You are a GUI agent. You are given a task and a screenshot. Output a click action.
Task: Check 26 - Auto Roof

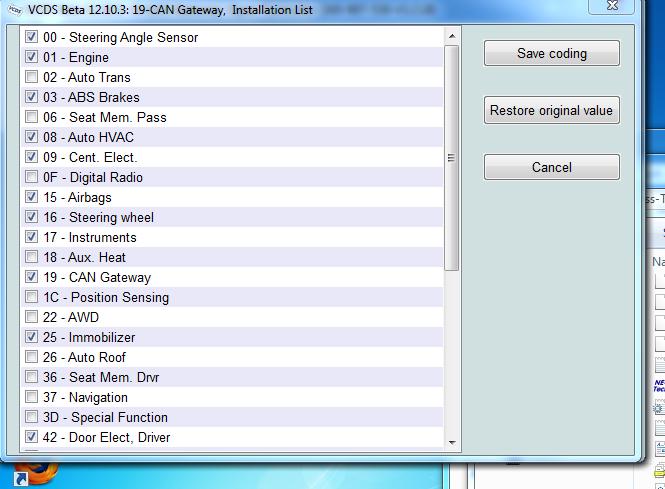[31, 356]
